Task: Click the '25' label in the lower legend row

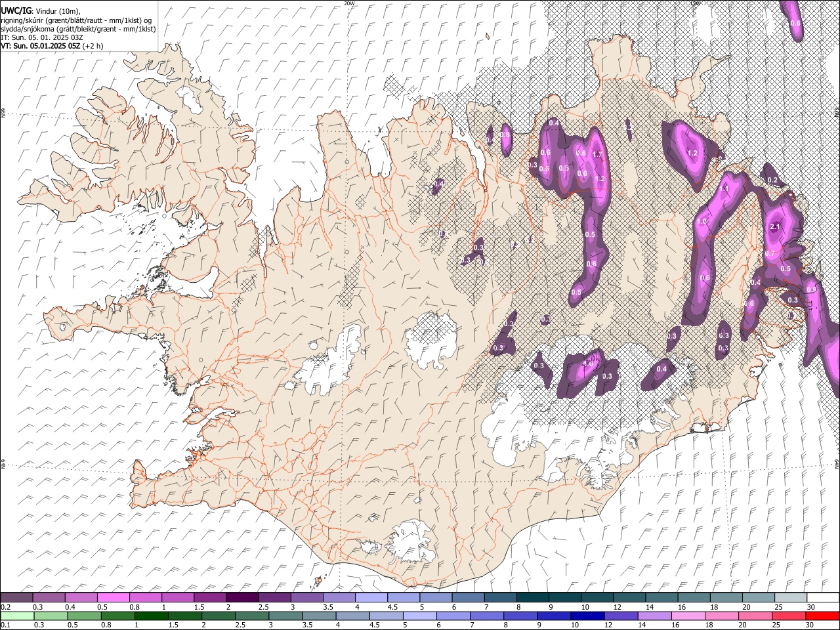Action: tap(776, 625)
